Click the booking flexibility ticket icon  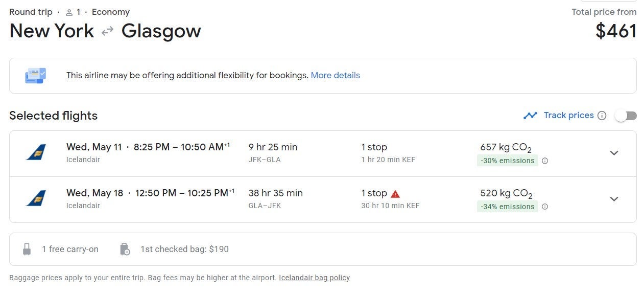tap(35, 76)
